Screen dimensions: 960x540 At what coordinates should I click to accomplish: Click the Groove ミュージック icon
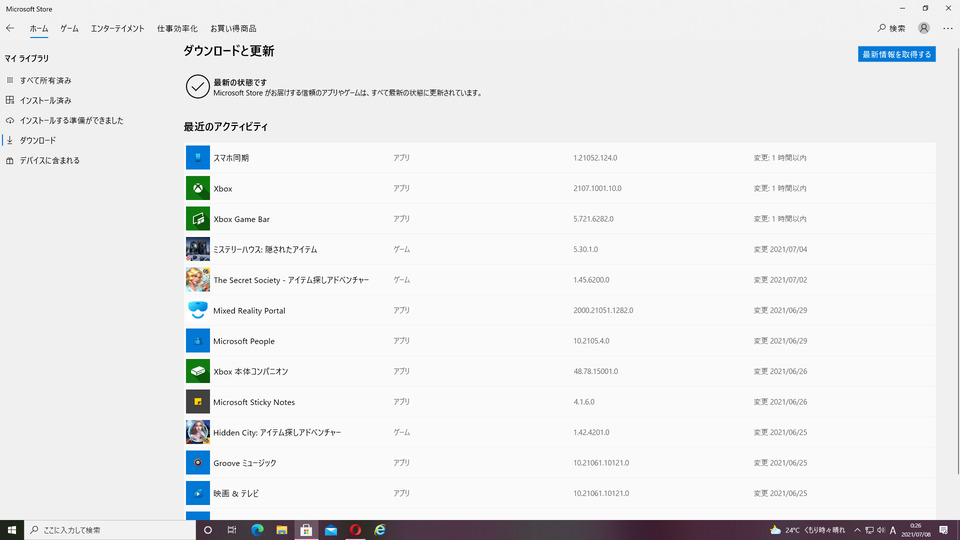(x=198, y=463)
